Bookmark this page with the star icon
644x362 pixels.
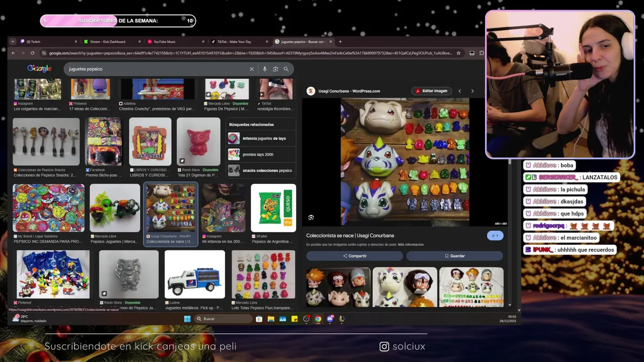click(x=458, y=53)
